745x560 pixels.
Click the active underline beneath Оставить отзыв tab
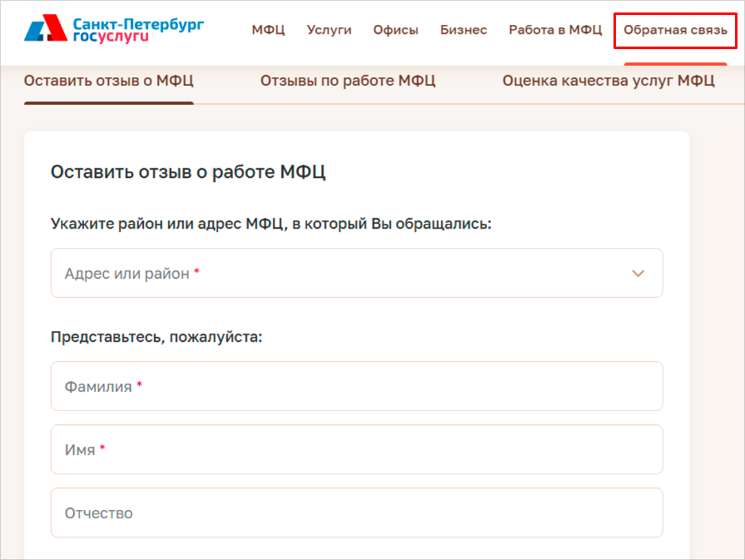click(109, 103)
